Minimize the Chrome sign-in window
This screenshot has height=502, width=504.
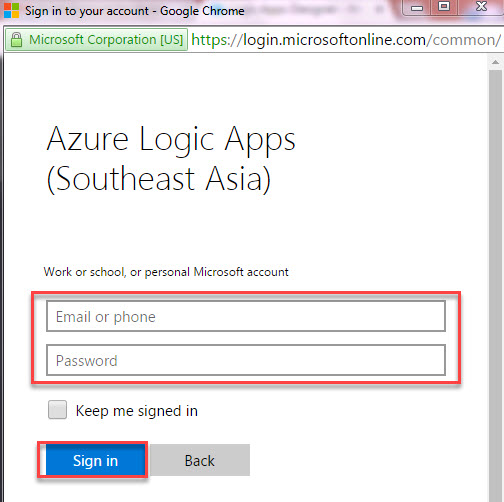tap(417, 7)
